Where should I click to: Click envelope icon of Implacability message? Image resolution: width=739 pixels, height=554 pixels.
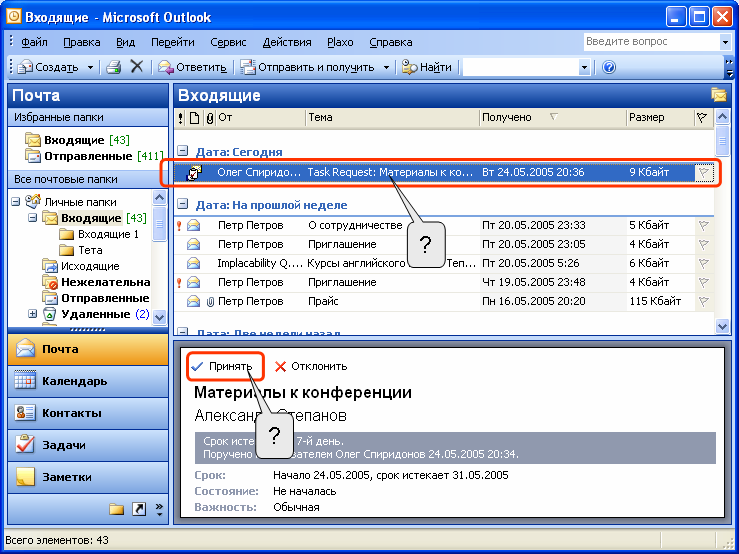point(193,263)
